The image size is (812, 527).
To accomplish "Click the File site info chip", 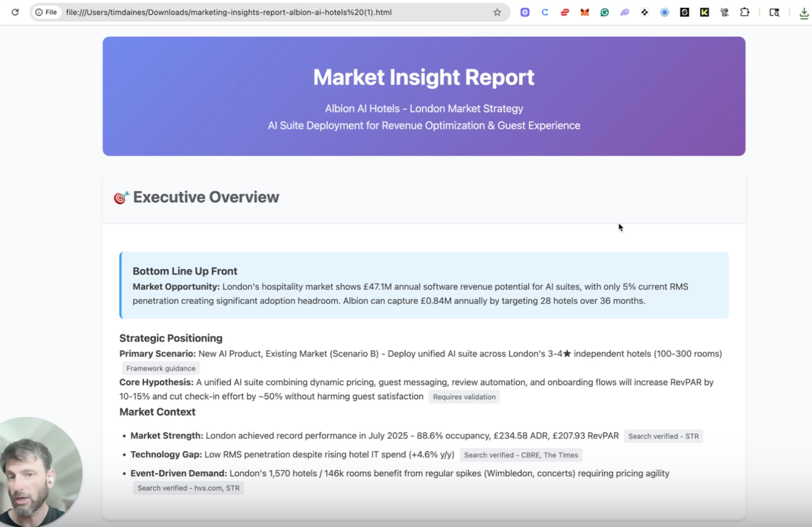I will [46, 12].
